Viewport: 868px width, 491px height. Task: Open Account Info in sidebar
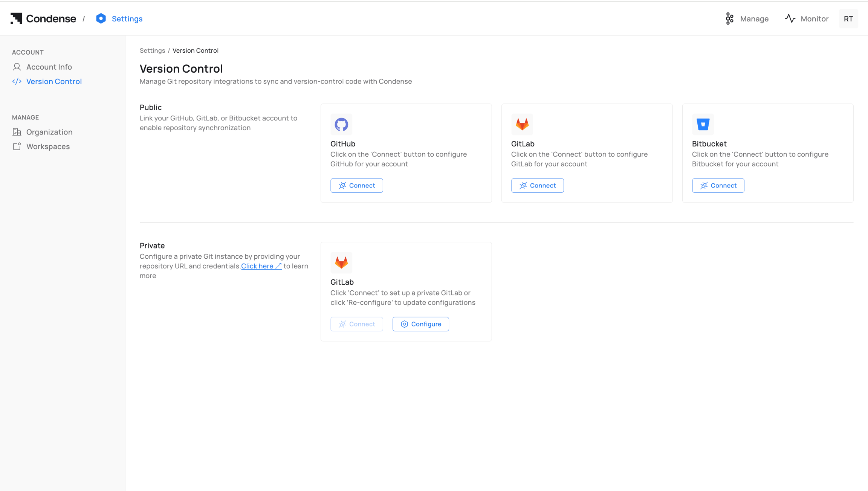(49, 67)
